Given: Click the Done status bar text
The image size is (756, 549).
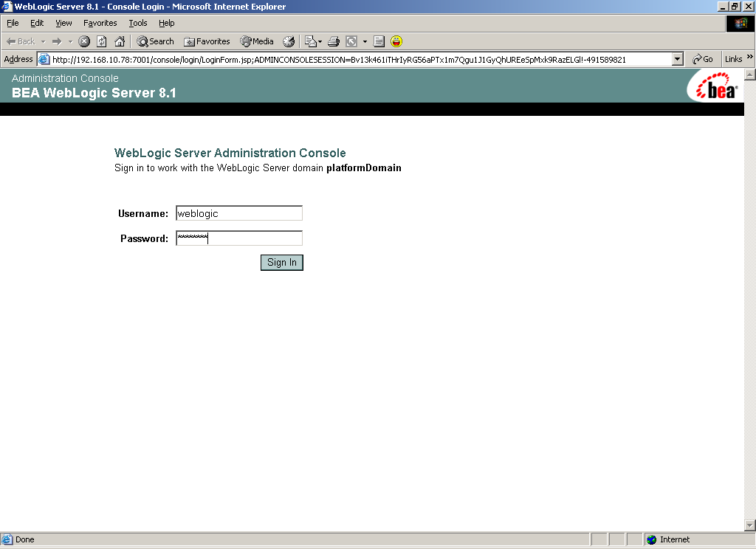Looking at the screenshot, I should coord(24,539).
